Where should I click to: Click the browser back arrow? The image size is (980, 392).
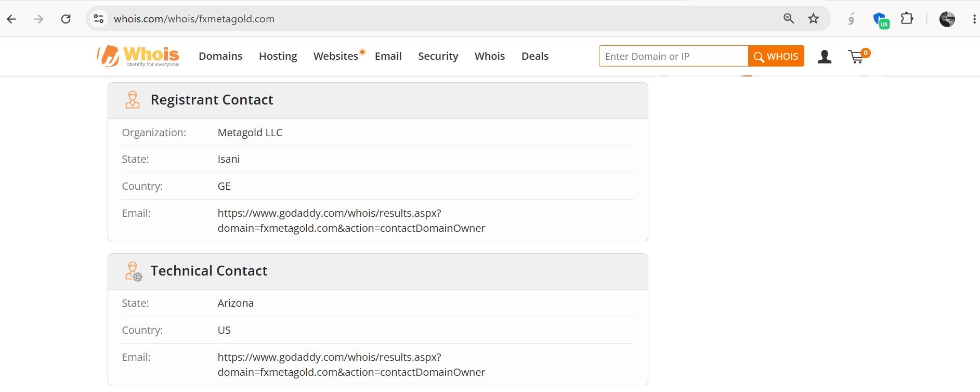click(x=11, y=19)
